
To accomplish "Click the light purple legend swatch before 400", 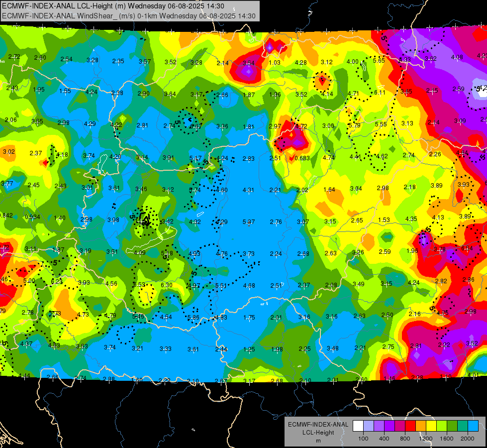I will 379,426.
